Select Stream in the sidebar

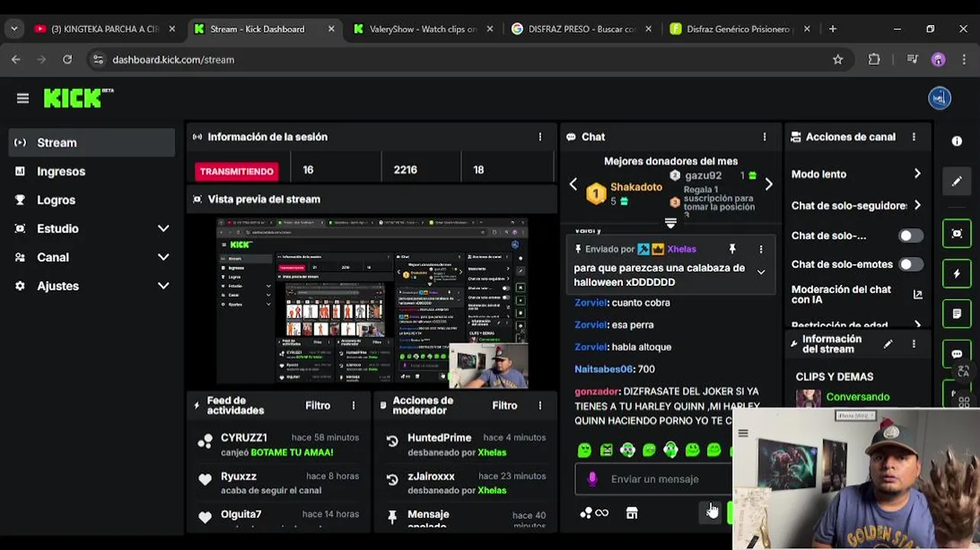(92, 143)
